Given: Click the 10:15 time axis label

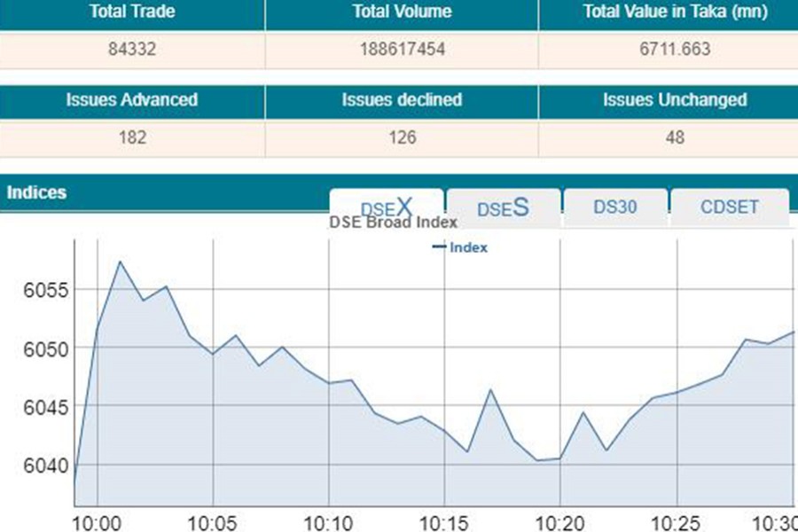Looking at the screenshot, I should [444, 520].
